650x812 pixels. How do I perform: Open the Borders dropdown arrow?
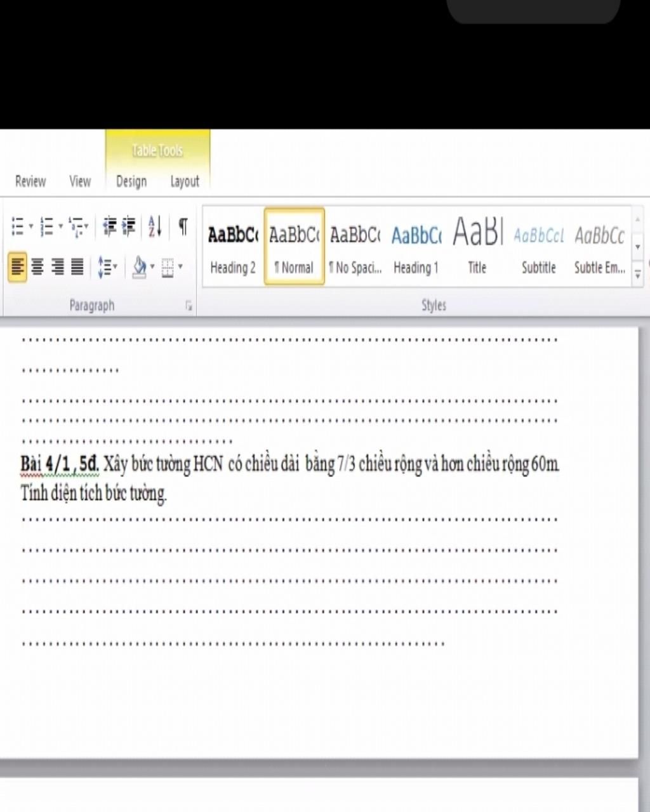pyautogui.click(x=180, y=267)
